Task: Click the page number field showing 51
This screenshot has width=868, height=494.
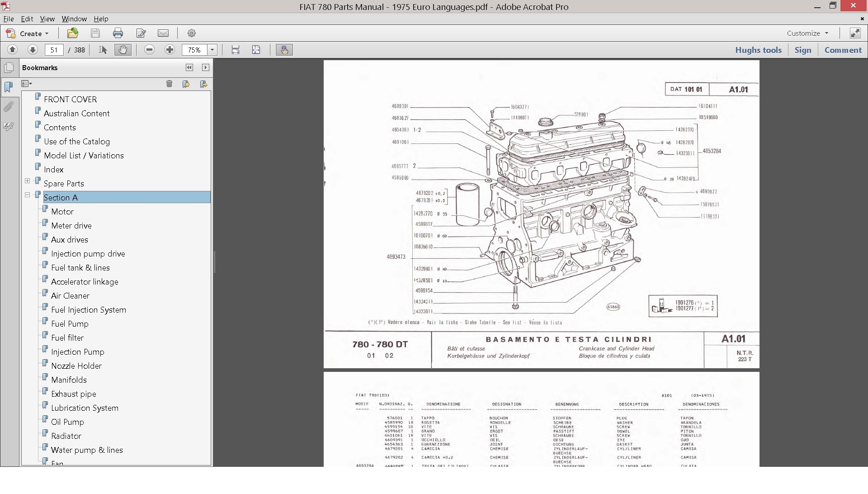Action: [x=54, y=50]
